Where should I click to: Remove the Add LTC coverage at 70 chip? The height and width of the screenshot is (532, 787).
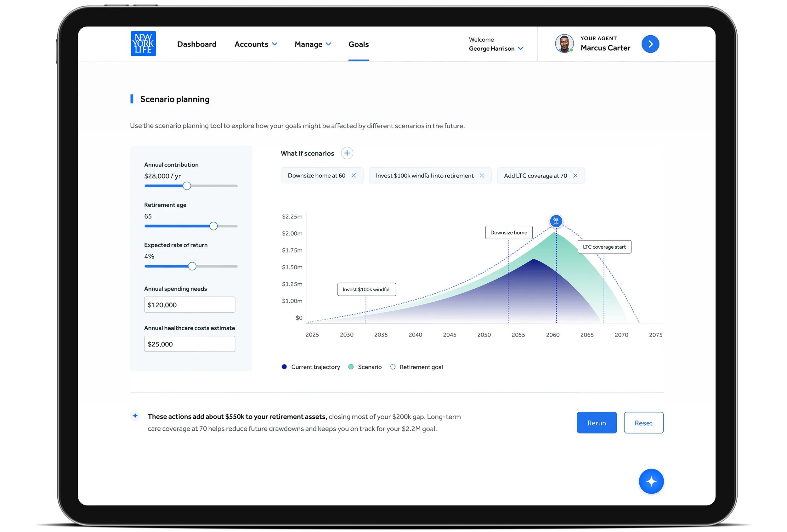[x=575, y=175]
